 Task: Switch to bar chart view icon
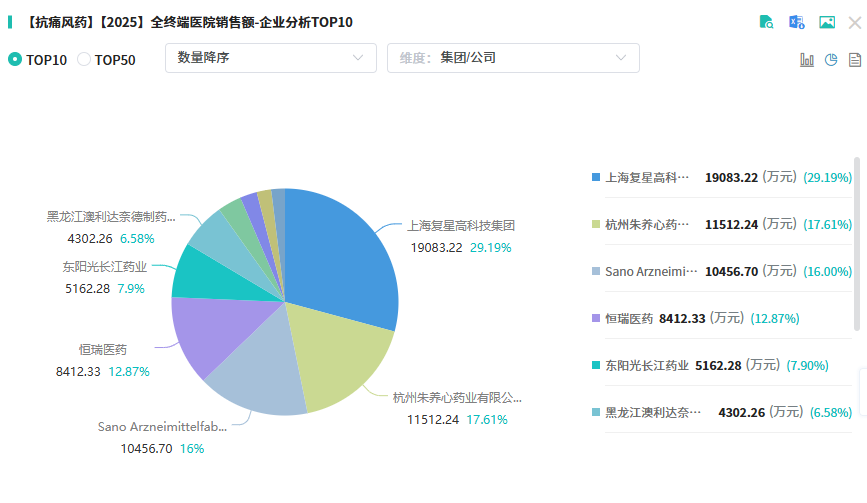coord(807,60)
